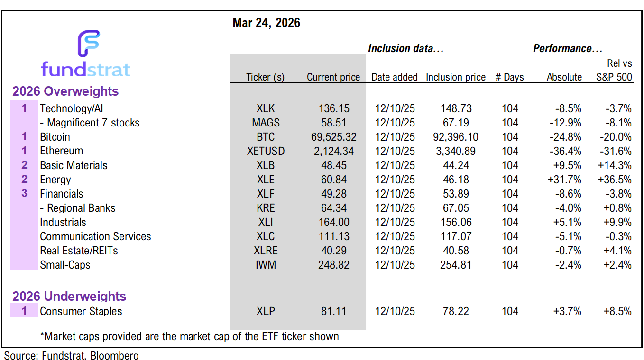Click the 2026 Overweights section heading

coord(65,91)
